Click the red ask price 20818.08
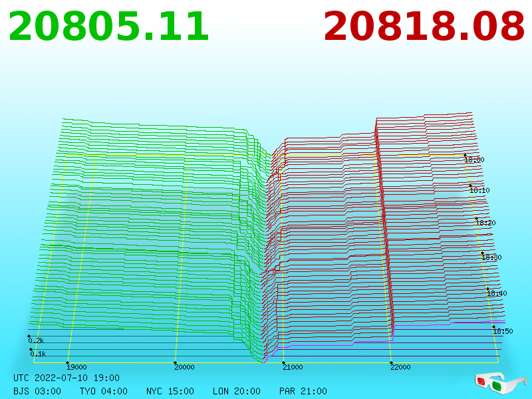The width and height of the screenshot is (532, 399). pos(424,27)
